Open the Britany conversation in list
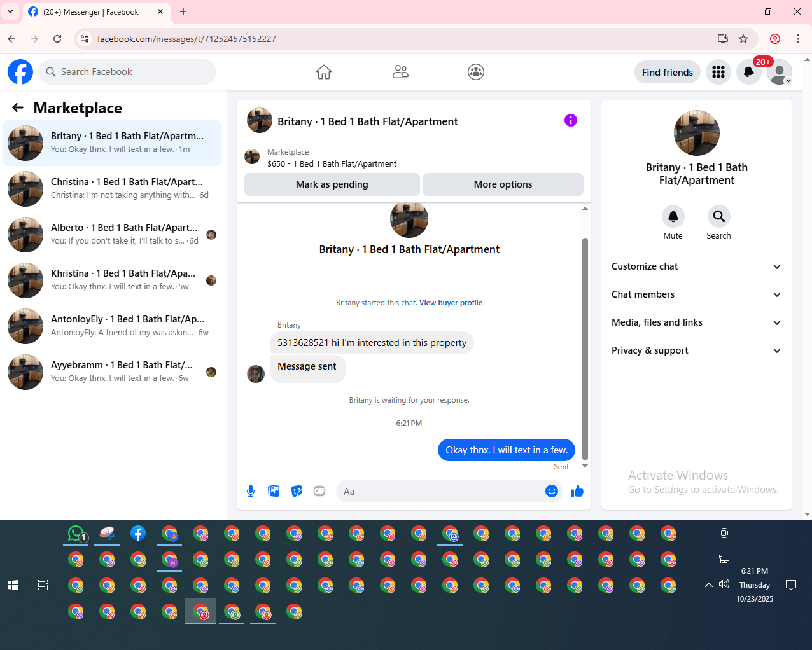This screenshot has height=650, width=812. (x=112, y=143)
